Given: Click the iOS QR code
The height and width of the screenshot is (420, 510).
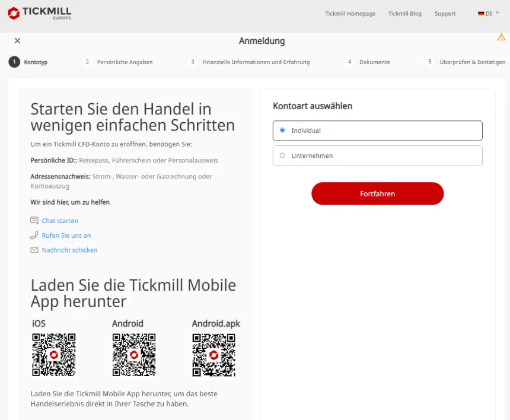Looking at the screenshot, I should pos(54,352).
